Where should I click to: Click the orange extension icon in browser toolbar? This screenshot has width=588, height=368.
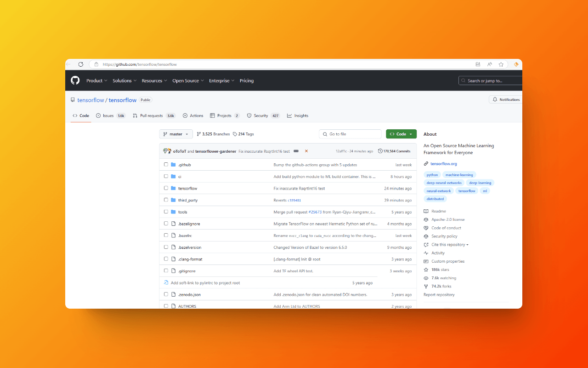[516, 64]
